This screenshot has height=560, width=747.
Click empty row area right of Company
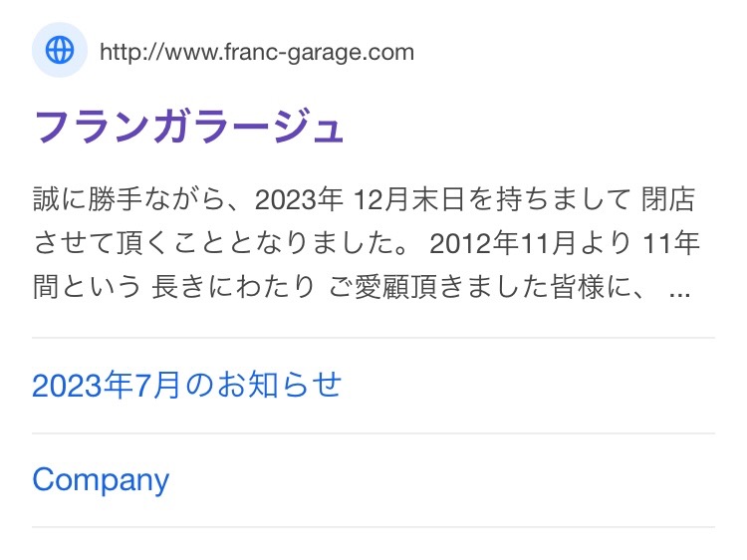[x=442, y=480]
